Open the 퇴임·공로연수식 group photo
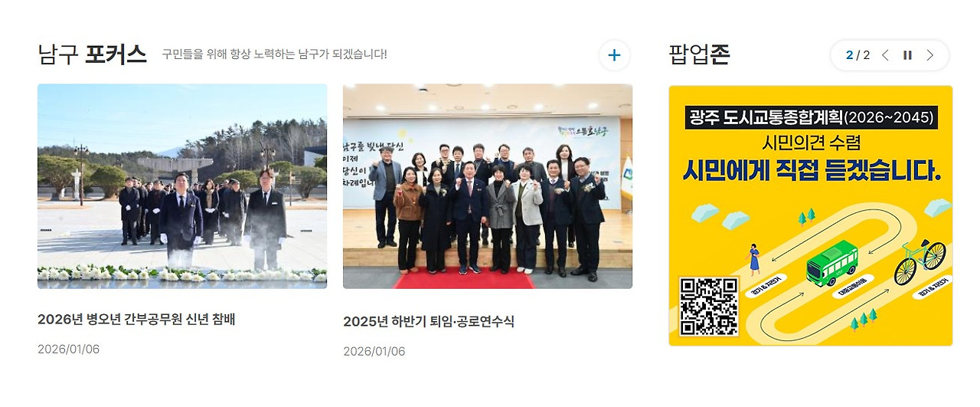 coord(488,186)
